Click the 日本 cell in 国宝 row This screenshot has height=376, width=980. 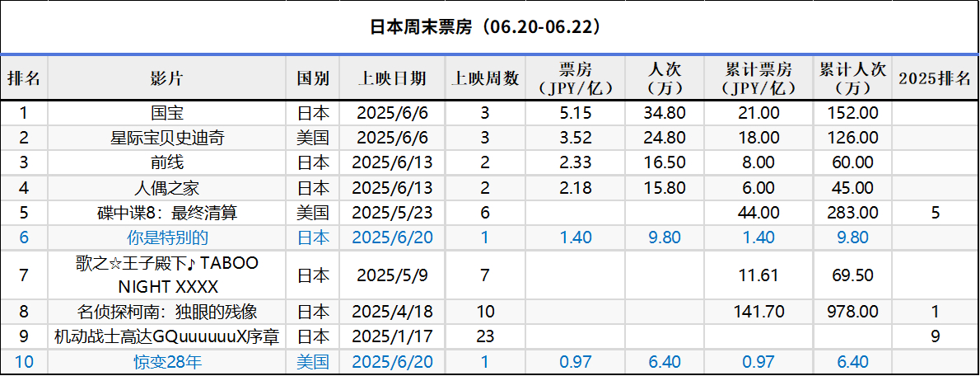pyautogui.click(x=312, y=113)
